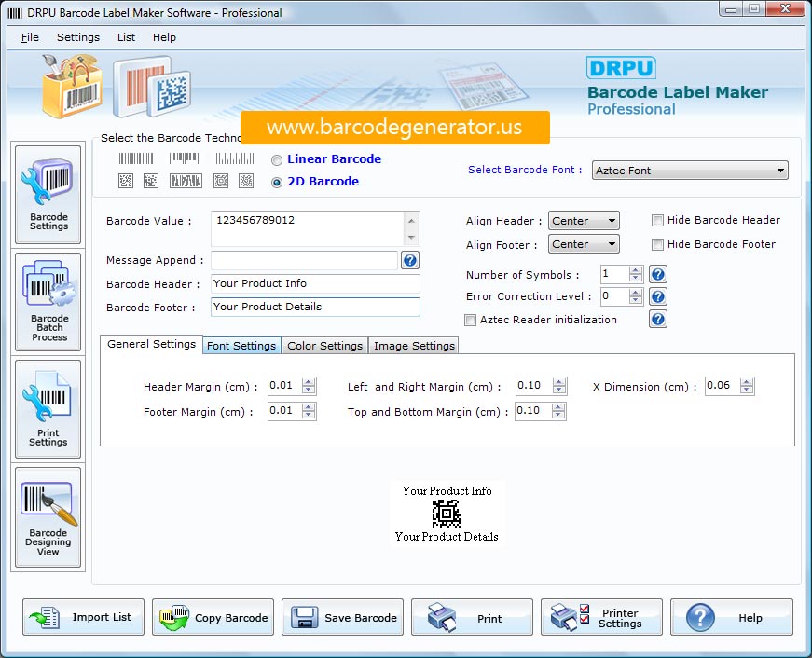
Task: Open the Barcode Settings panel
Action: click(48, 195)
